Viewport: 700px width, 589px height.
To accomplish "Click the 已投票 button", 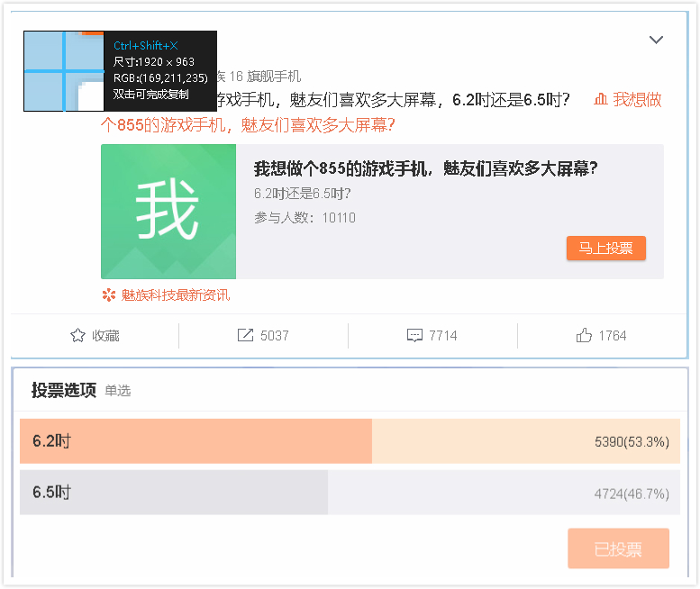I will click(x=618, y=548).
